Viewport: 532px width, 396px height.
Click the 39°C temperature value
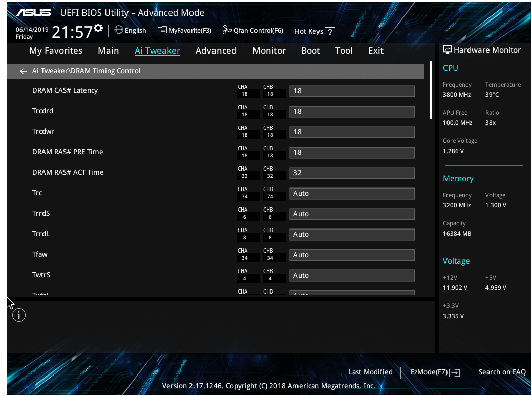point(492,95)
